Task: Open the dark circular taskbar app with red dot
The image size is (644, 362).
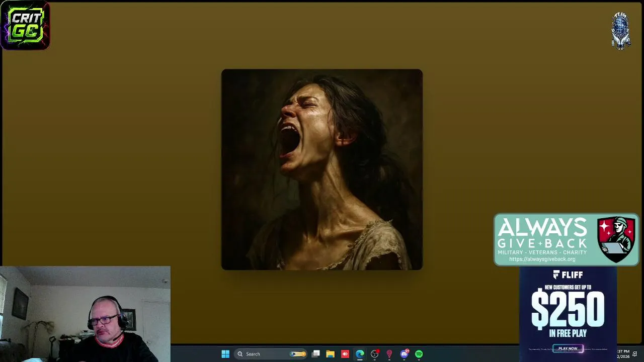Action: click(374, 354)
